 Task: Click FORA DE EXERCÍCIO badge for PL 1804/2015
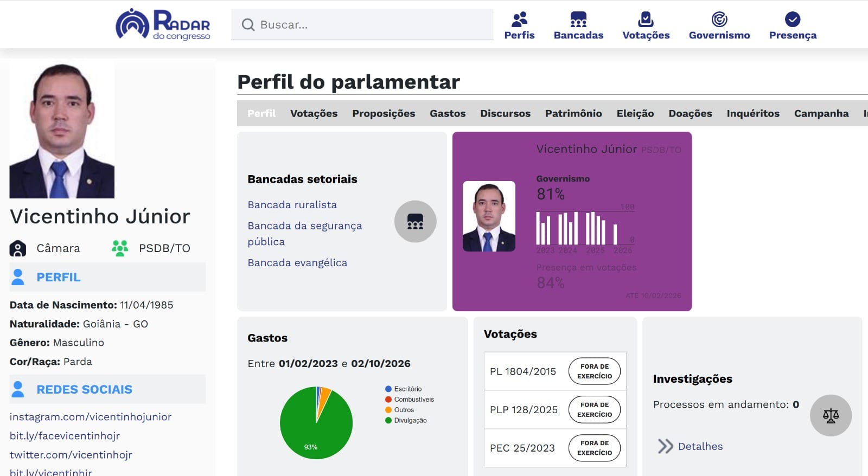pyautogui.click(x=595, y=371)
